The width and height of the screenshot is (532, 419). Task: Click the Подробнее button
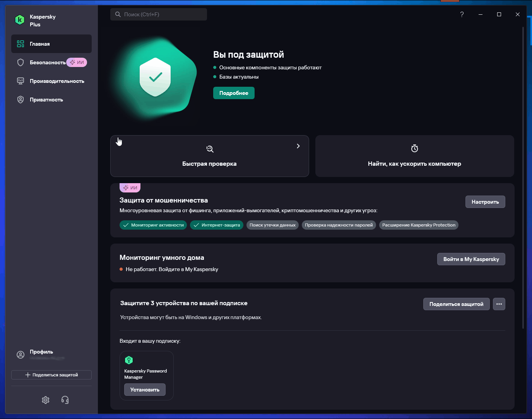[234, 93]
